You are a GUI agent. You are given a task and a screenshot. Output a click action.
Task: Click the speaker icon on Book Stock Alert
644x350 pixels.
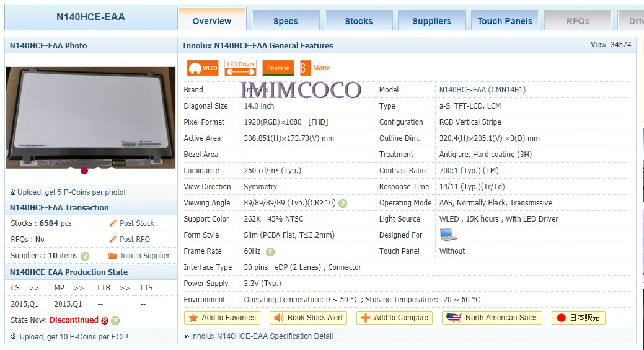pos(279,318)
